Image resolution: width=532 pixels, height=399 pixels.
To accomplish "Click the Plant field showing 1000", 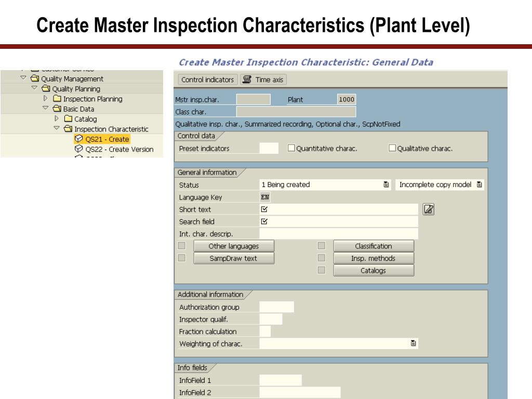I will (x=347, y=99).
